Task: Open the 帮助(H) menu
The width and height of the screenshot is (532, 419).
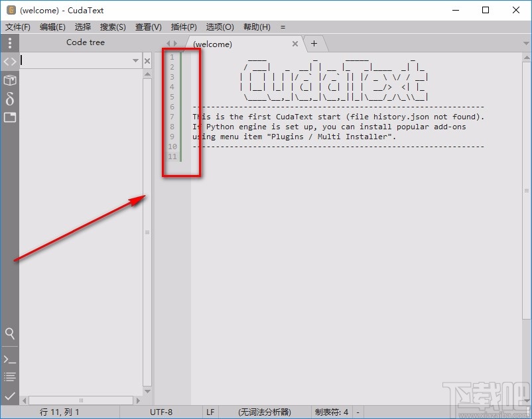Action: coord(257,27)
